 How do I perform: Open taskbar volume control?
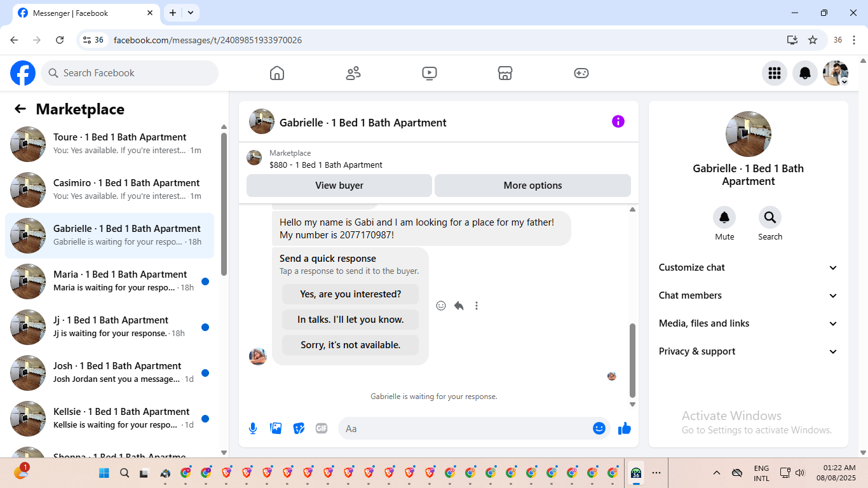800,473
